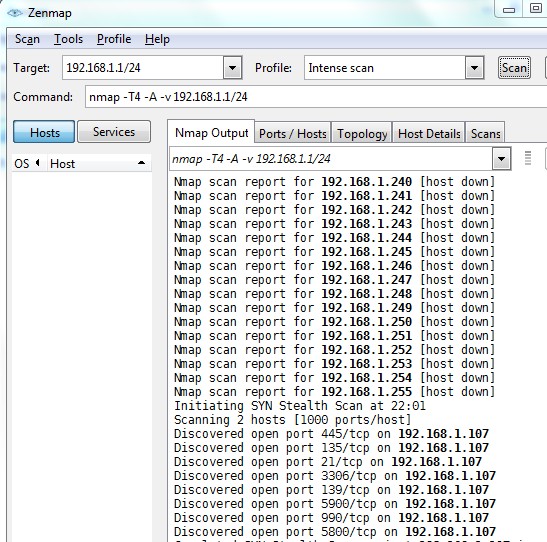Click output line for 192.168.1.245 host down
Viewport: 547px width, 542px height.
(334, 252)
